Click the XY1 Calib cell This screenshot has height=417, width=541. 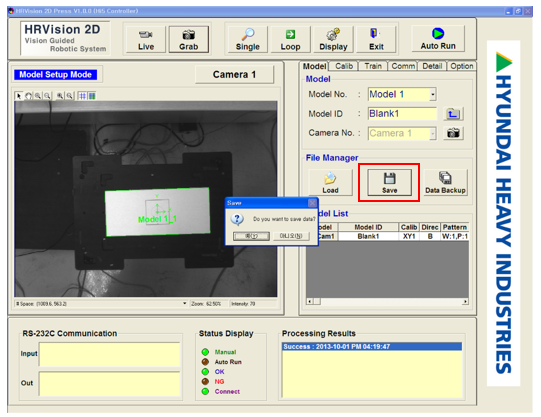pyautogui.click(x=409, y=236)
